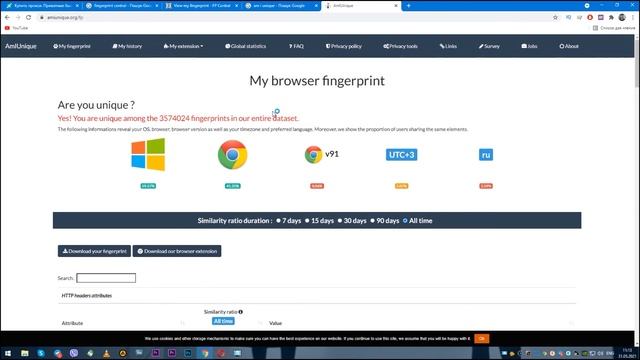The height and width of the screenshot is (360, 640).
Task: Open My history in the navbar
Action: coord(127,46)
